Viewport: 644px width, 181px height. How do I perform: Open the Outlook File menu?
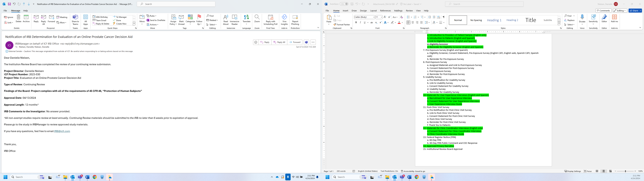5,11
